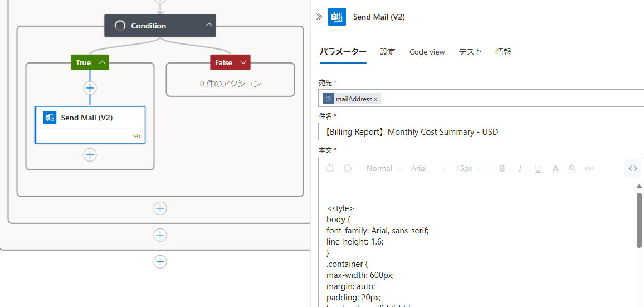Viewport: 644px width, 307px height.
Task: Add an action below the Condition block
Action: click(160, 208)
